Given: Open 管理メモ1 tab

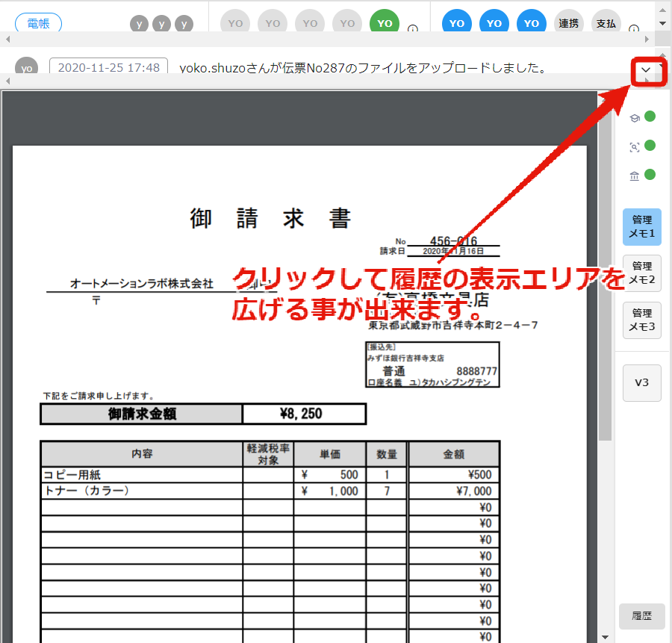Looking at the screenshot, I should coord(642,227).
